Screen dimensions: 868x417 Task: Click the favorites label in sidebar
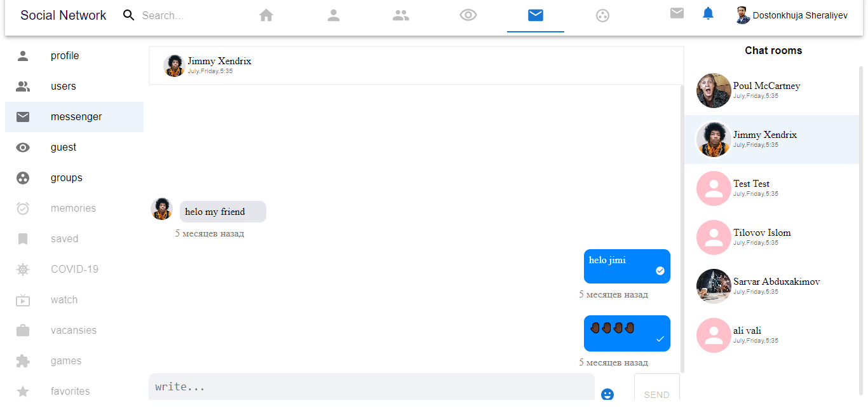70,392
